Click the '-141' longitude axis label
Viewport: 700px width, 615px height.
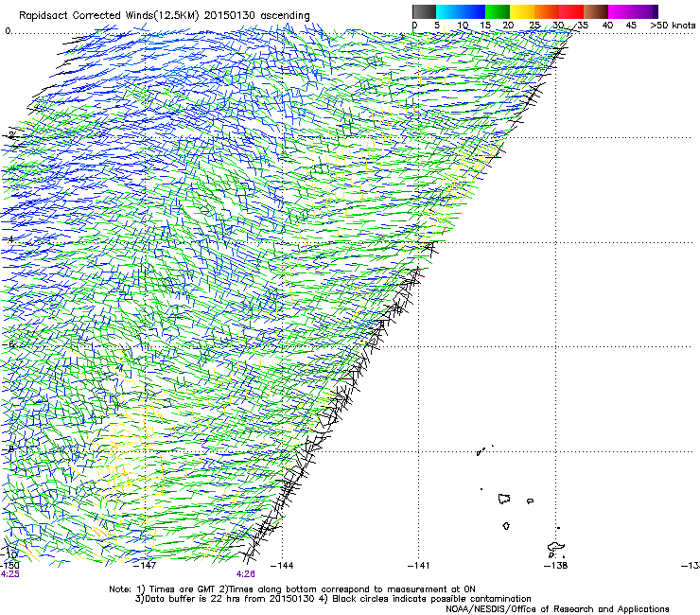(419, 566)
